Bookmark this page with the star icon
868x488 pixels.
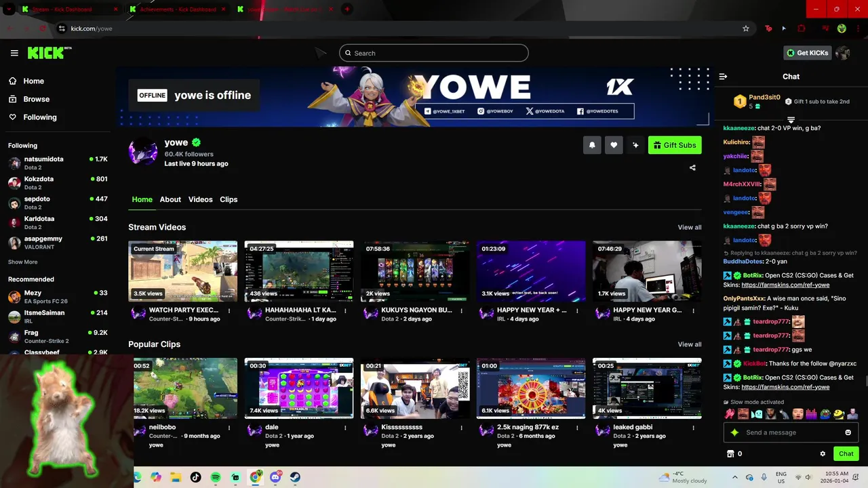(746, 28)
